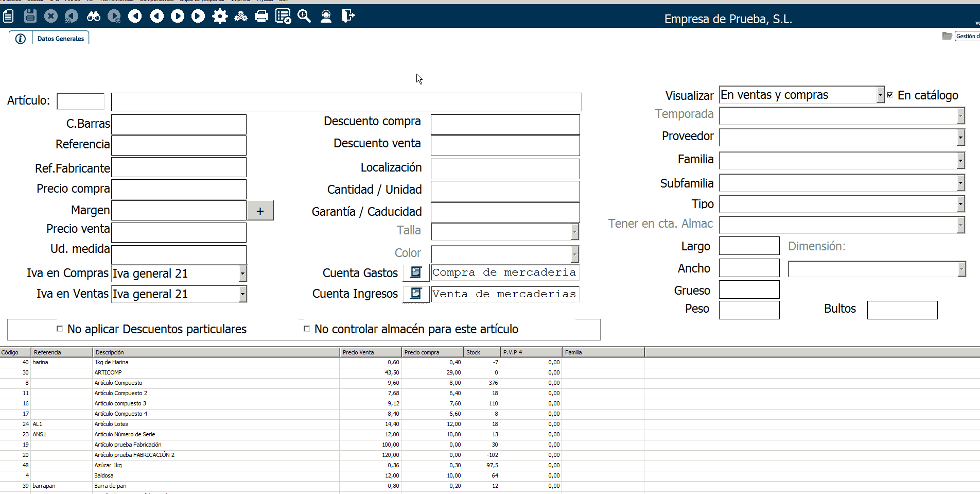The width and height of the screenshot is (980, 494).
Task: Toggle the En catálogo checkbox
Action: 890,95
